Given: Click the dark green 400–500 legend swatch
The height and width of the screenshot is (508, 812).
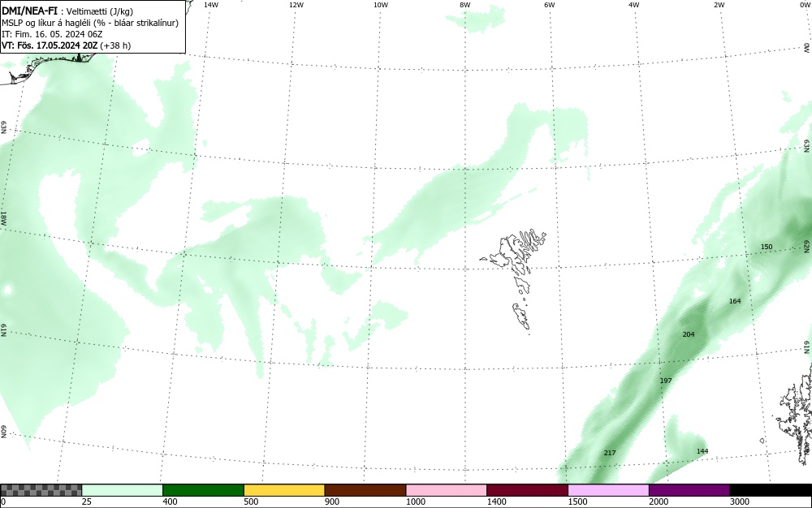Looking at the screenshot, I should point(203,490).
